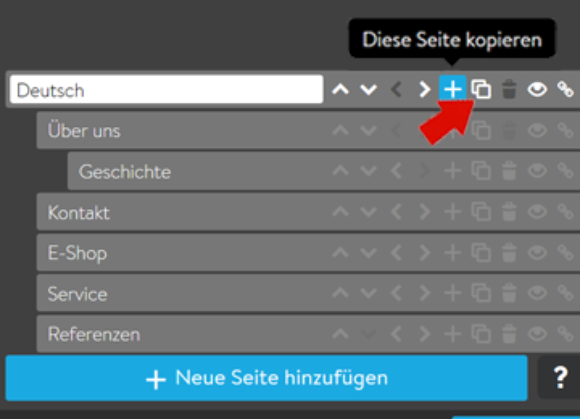Toggle visibility of the Referenzen page

point(537,334)
